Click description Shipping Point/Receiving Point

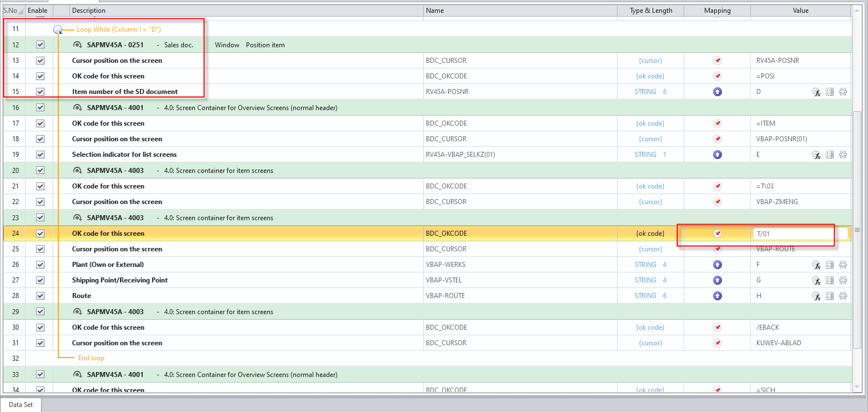[120, 280]
